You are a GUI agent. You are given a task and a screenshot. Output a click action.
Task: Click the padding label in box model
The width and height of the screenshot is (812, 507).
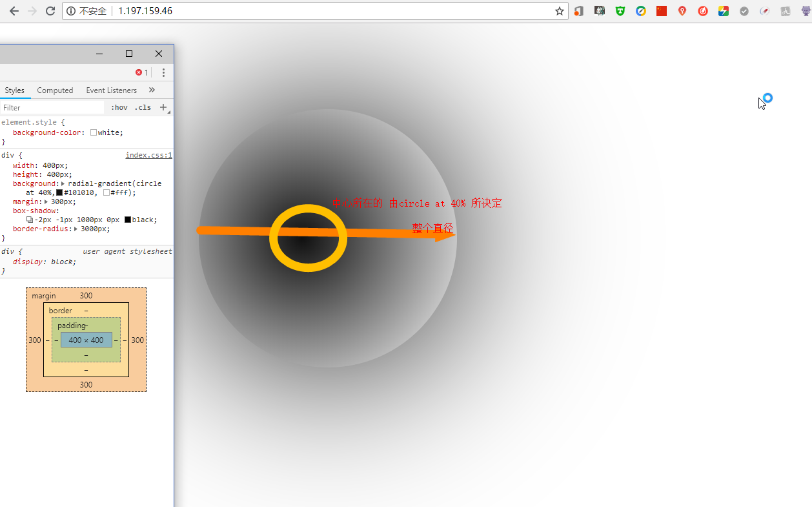(x=72, y=326)
